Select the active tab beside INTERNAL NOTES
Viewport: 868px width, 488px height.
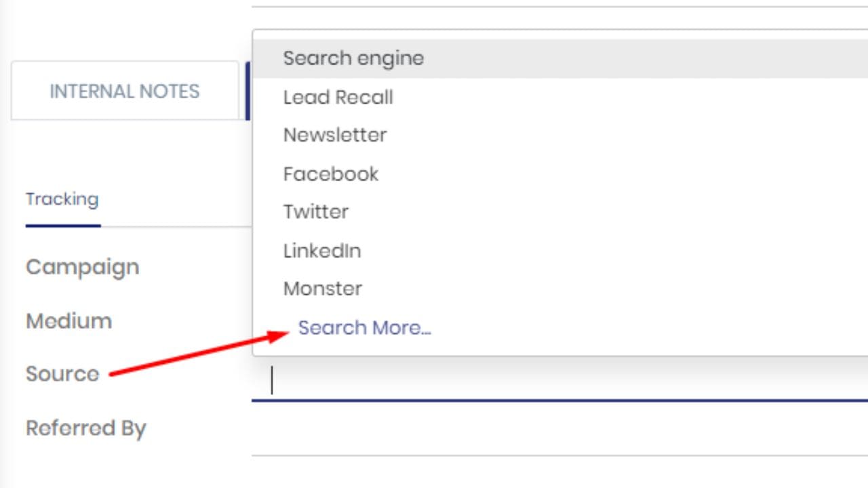tap(248, 91)
